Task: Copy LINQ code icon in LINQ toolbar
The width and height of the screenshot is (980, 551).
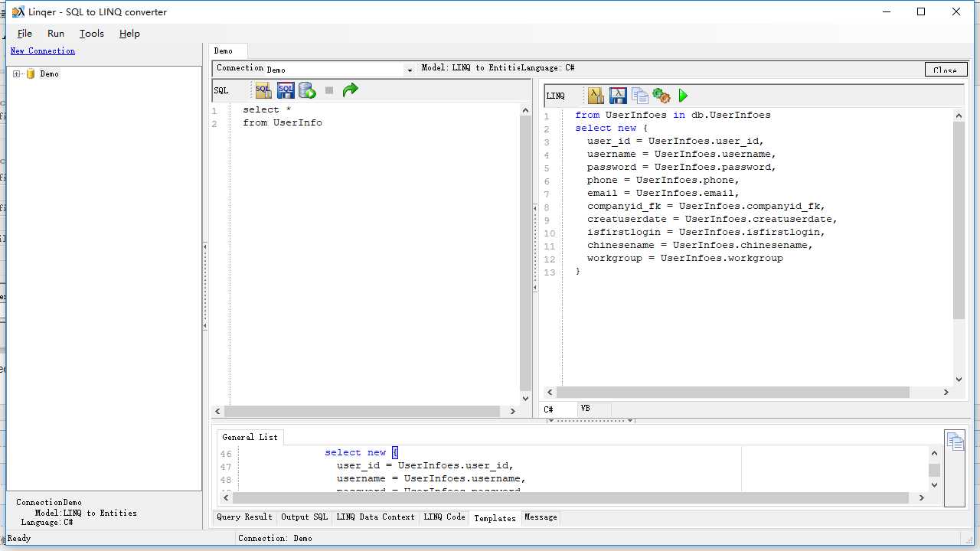Action: click(x=639, y=96)
